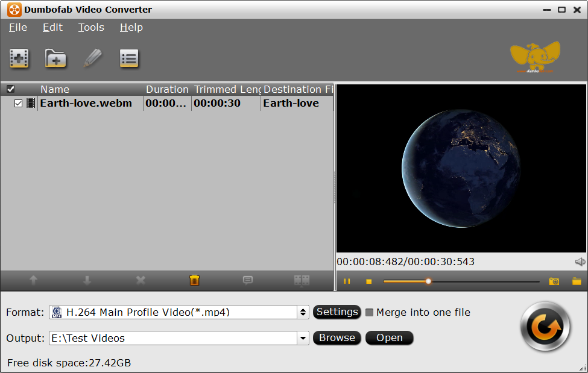
Task: Click the Settings button
Action: (337, 312)
